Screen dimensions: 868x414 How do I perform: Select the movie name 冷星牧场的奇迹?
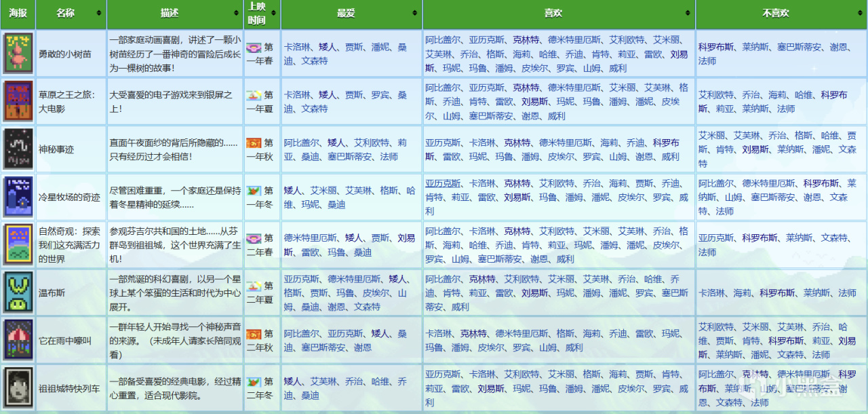tap(69, 197)
